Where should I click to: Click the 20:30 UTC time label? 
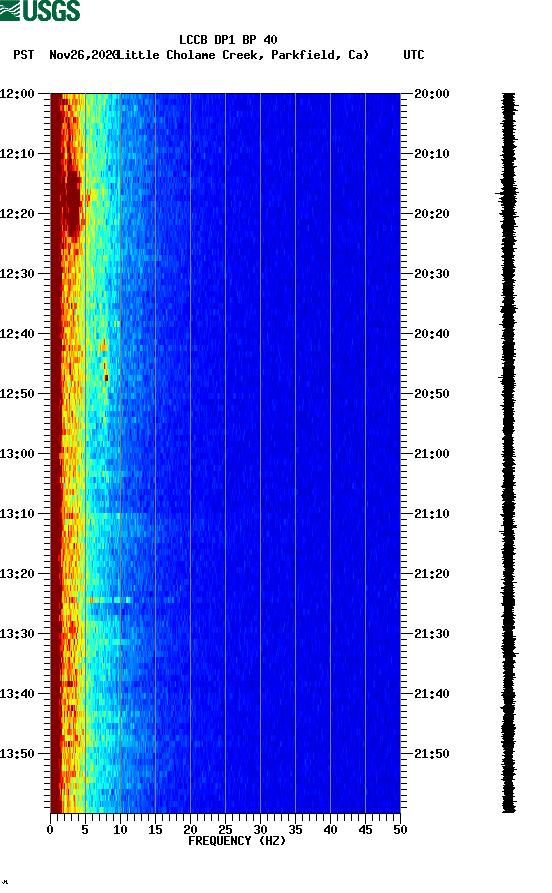(432, 273)
